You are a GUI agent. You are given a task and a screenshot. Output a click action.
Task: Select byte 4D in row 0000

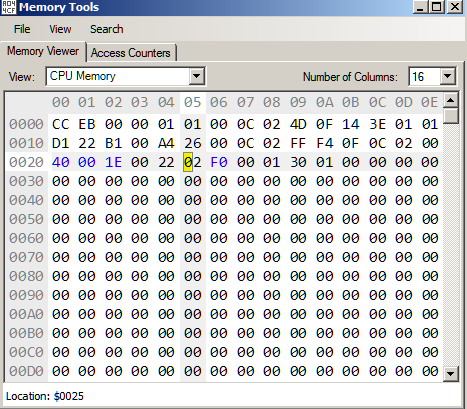click(x=298, y=124)
